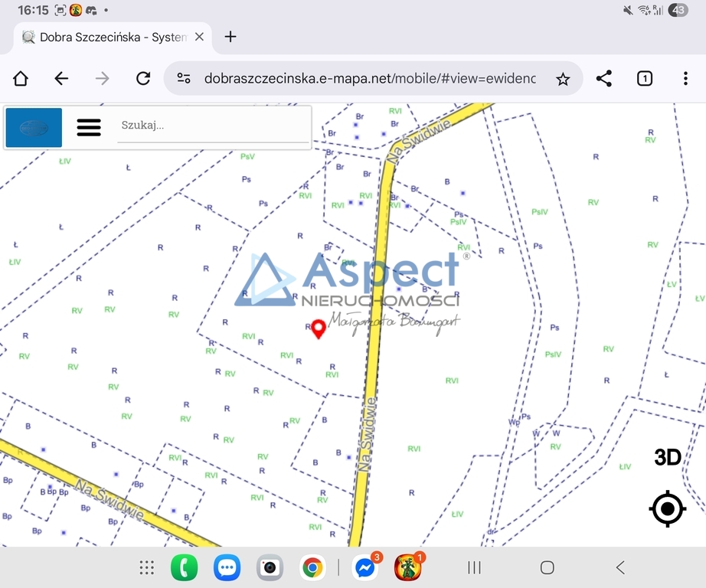This screenshot has width=706, height=588.
Task: Open a new browser tab
Action: (230, 37)
